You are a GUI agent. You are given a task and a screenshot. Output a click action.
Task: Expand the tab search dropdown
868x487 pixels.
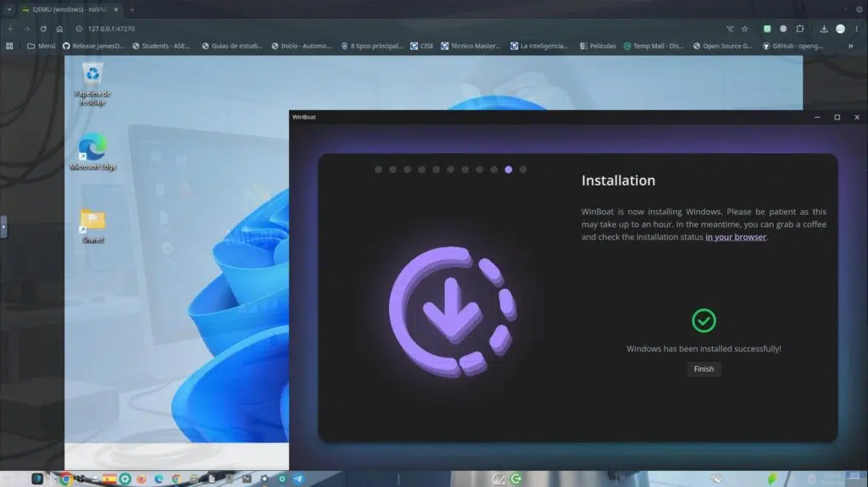[x=8, y=9]
